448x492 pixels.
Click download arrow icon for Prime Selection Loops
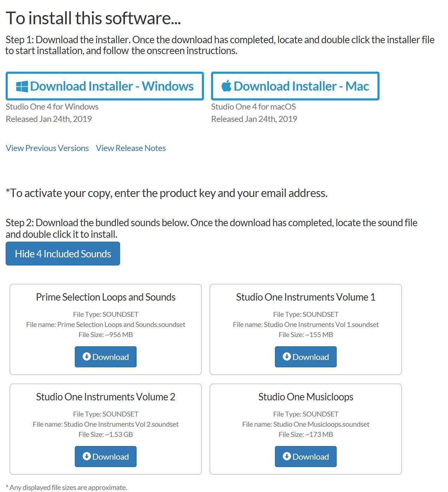point(86,357)
